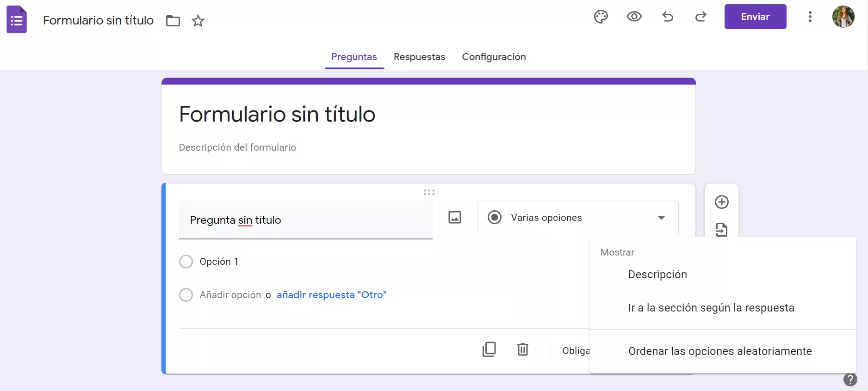Edit the form heading Formulario sin título
The width and height of the screenshot is (868, 391).
coord(277,114)
